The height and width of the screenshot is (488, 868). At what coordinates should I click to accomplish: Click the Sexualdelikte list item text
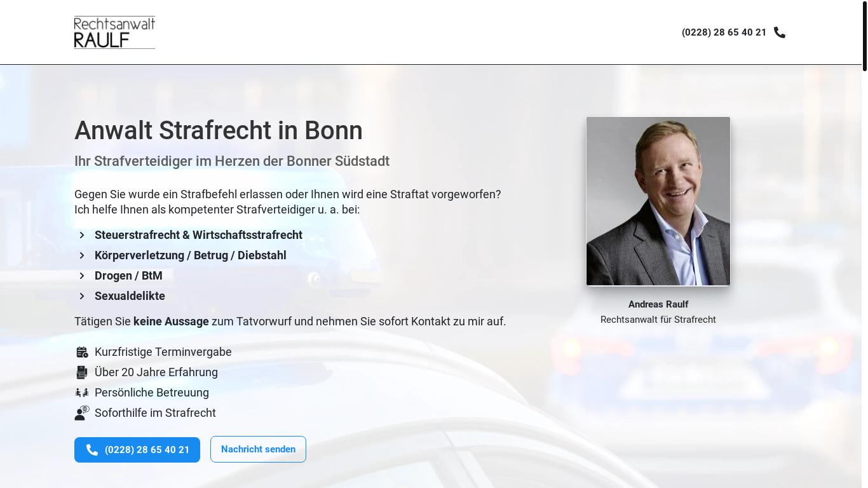[x=130, y=296]
